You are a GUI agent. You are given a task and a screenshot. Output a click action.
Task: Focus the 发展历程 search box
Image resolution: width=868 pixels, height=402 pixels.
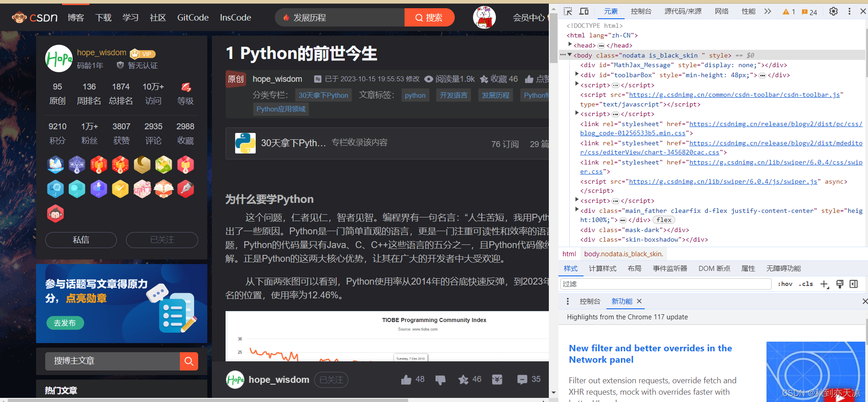point(340,17)
